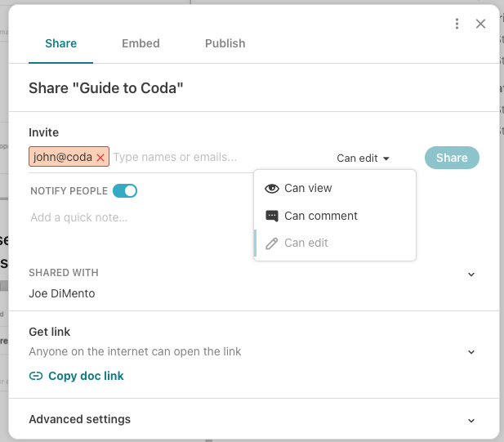Click the SHARED WITH label
504x442 pixels.
pyautogui.click(x=64, y=273)
